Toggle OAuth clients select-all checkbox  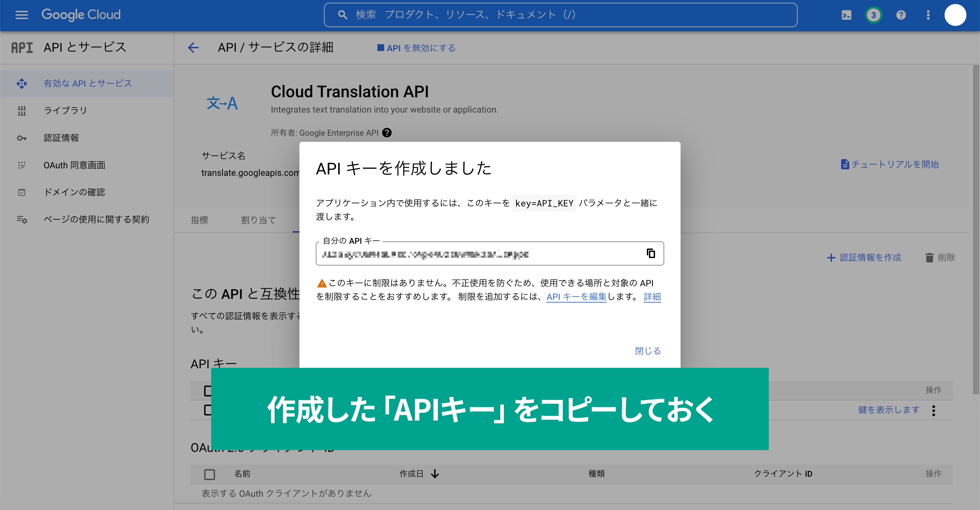click(209, 474)
